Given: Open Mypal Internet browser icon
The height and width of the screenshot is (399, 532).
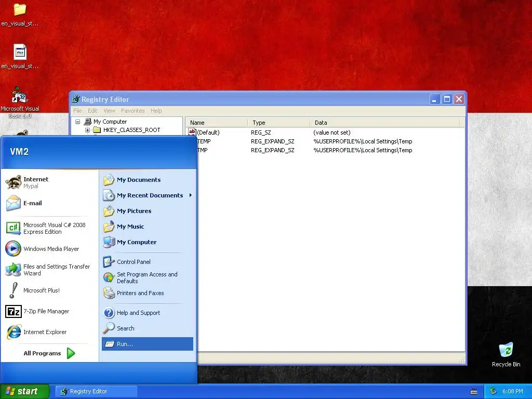Looking at the screenshot, I should (14, 182).
